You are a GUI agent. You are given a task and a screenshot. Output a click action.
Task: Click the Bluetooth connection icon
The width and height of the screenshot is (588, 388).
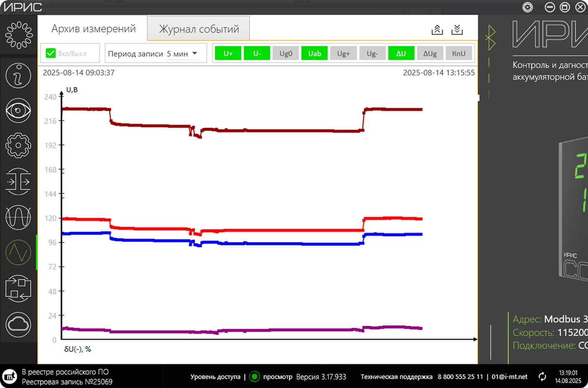(490, 37)
